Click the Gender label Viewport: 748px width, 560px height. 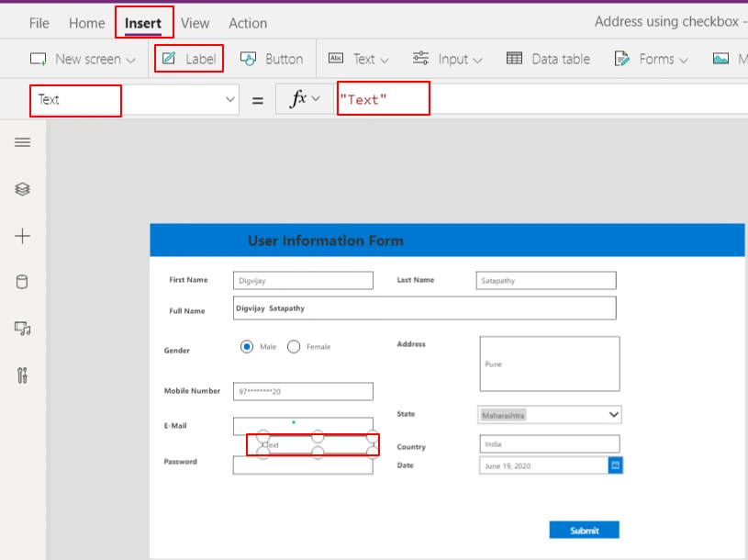176,350
